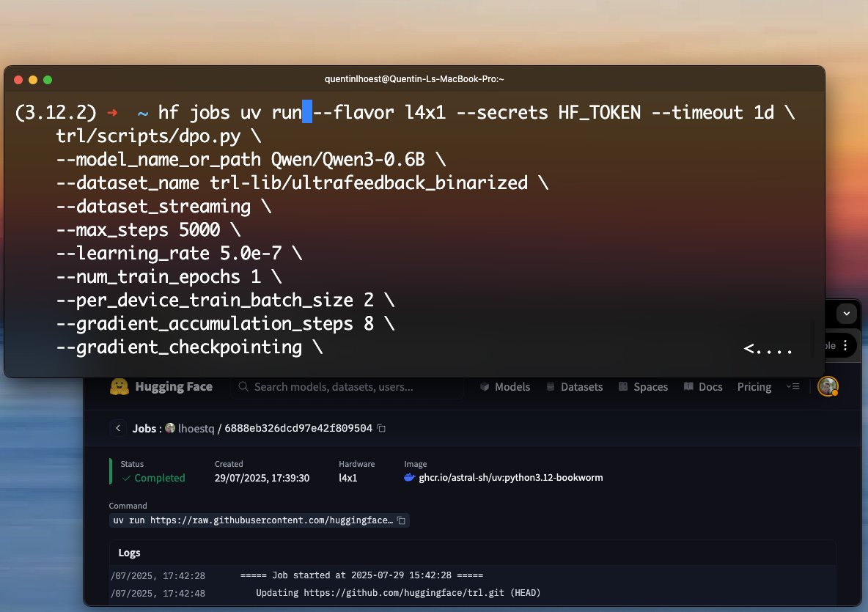Click the Qwen/Qwen3-0.6B model name in terminal

point(347,159)
